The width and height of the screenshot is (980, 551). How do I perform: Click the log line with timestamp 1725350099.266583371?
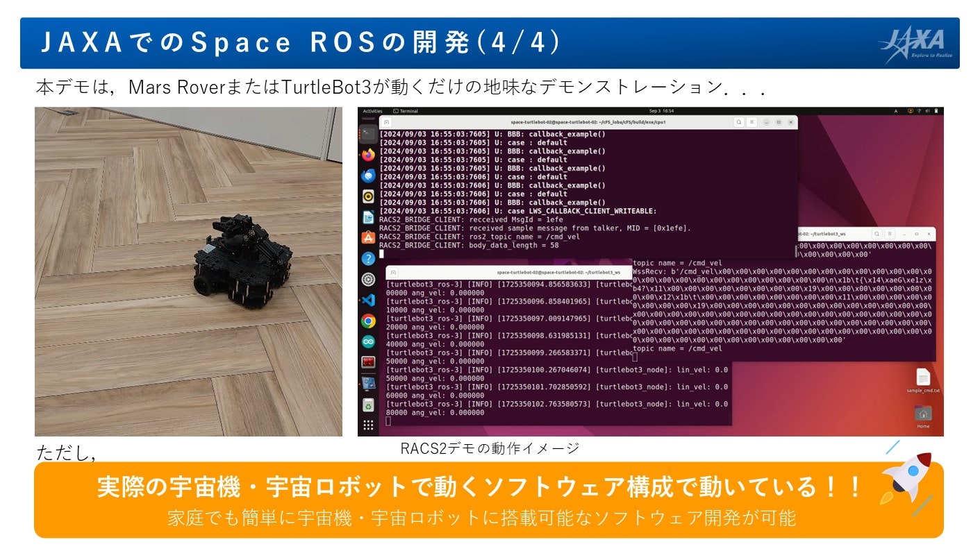508,353
